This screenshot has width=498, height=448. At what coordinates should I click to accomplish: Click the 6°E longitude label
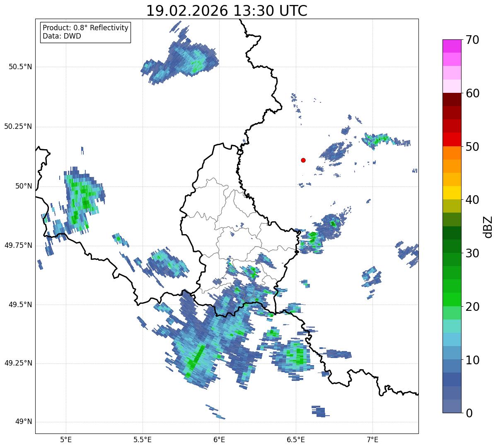pos(219,439)
